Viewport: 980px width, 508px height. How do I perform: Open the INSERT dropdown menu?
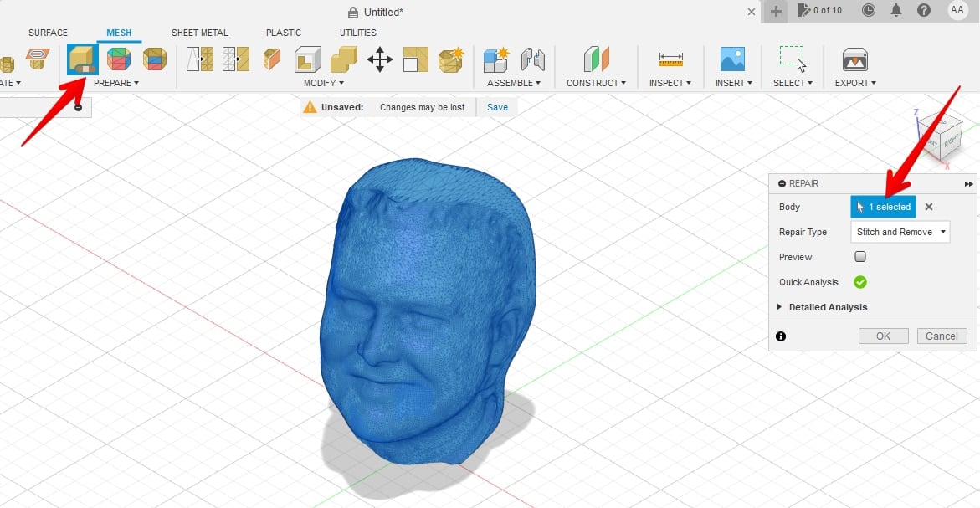tap(734, 83)
